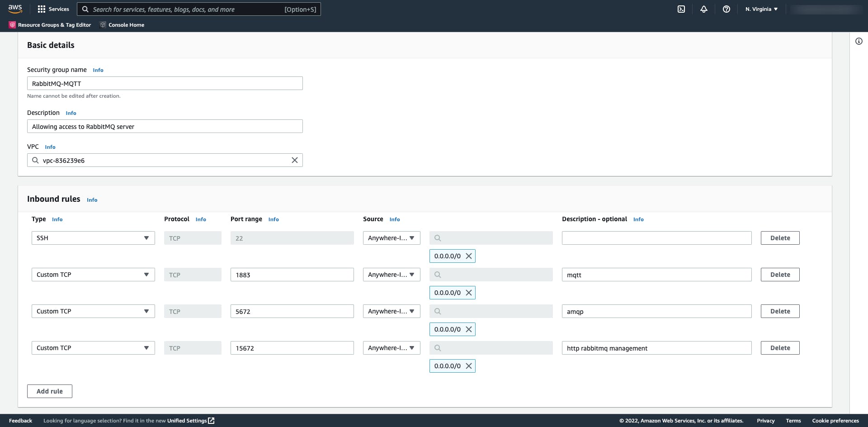Open type dropdown for port 15672 rule
The width and height of the screenshot is (868, 427).
click(x=93, y=348)
